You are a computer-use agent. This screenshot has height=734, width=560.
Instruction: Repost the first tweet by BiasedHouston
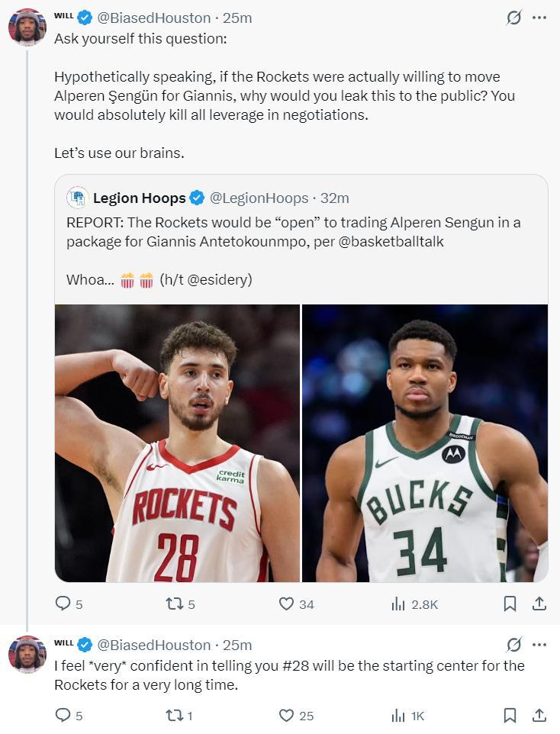[174, 604]
